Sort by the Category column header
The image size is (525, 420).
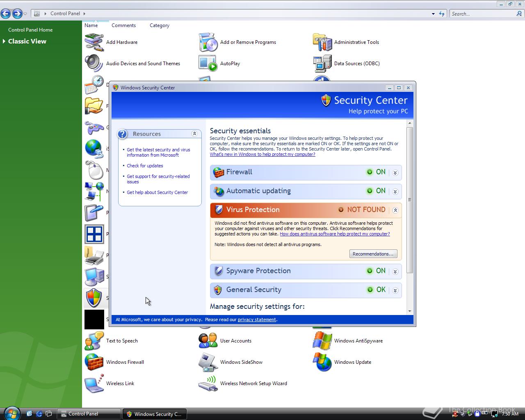(x=160, y=25)
